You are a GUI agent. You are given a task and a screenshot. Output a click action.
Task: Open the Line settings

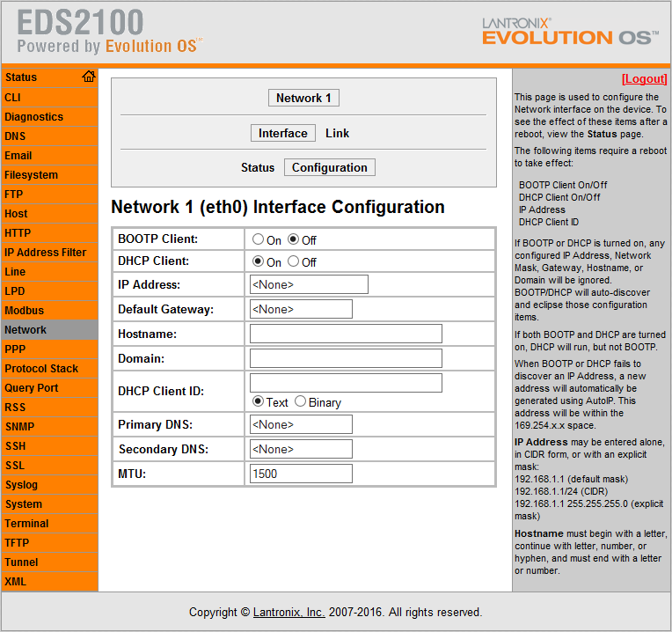(50, 271)
